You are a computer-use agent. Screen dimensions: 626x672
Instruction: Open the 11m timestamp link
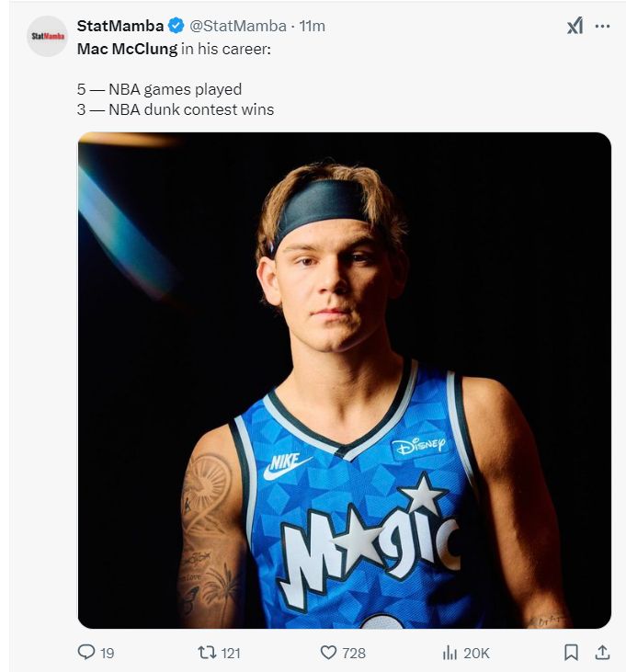point(313,27)
